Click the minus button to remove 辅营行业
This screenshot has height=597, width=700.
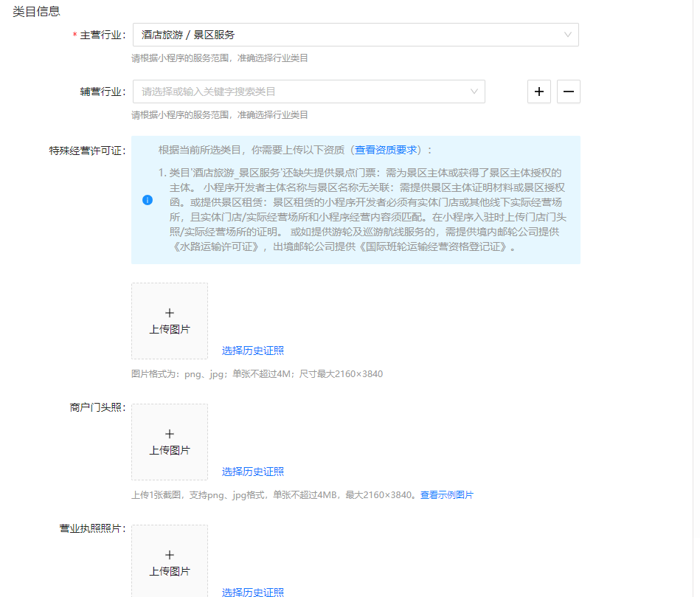[568, 92]
